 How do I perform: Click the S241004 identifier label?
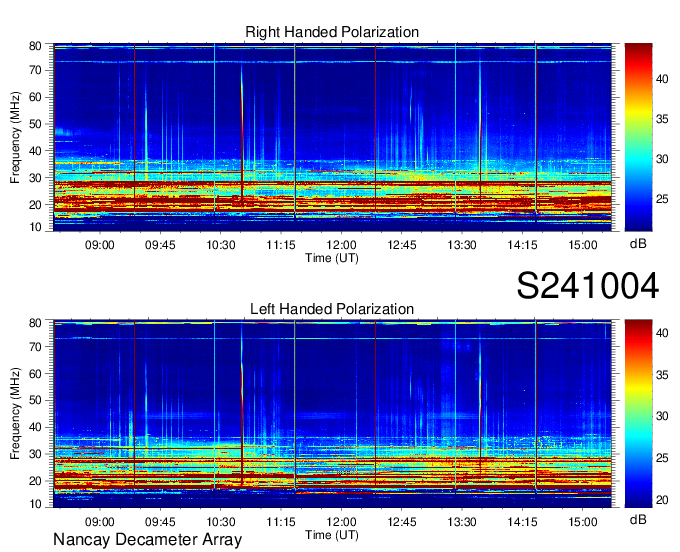tap(588, 286)
